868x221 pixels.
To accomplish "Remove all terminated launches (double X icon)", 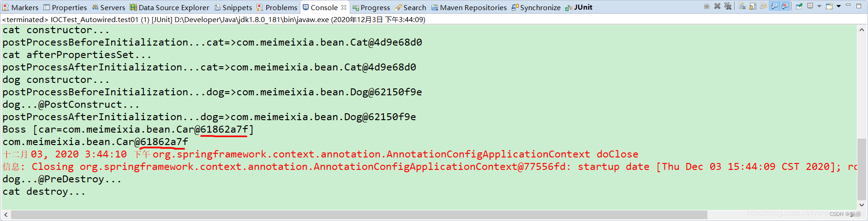I will pyautogui.click(x=728, y=6).
